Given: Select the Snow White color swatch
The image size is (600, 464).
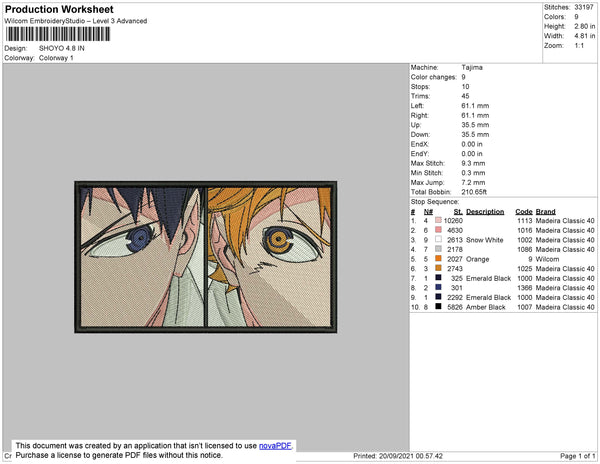Looking at the screenshot, I should pos(438,239).
